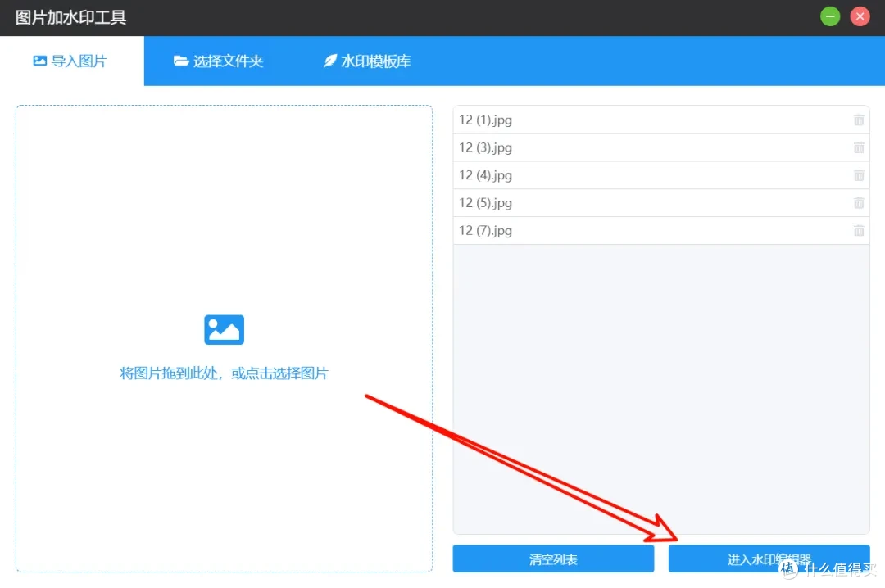Delete the 12 (5).jpg entry using trash icon

[859, 202]
